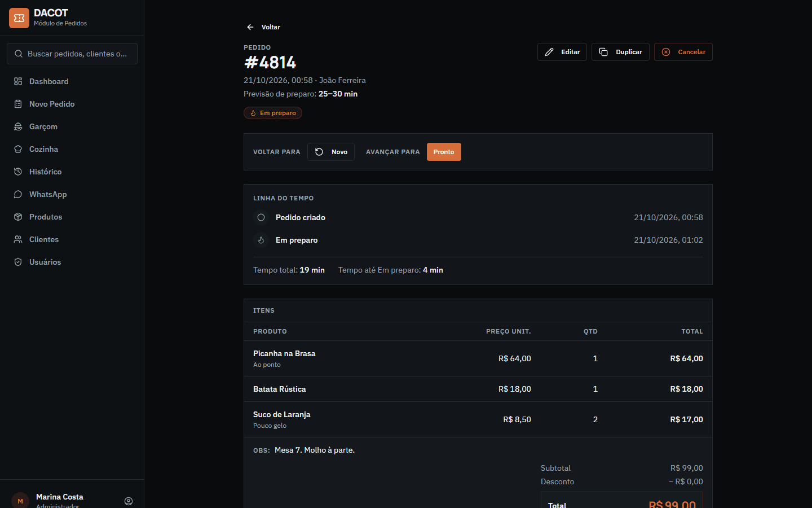Advance order status to Pronto

pos(444,152)
